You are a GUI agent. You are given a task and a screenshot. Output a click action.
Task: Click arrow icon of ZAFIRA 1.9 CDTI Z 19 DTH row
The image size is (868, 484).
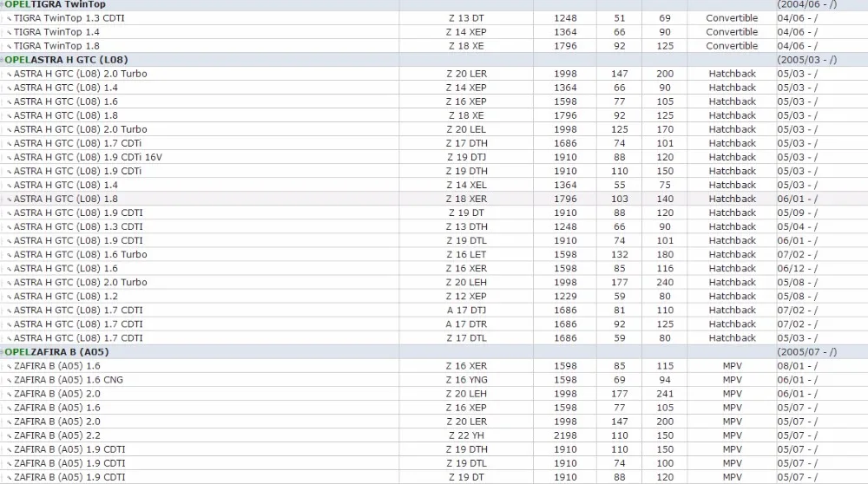[x=9, y=449]
